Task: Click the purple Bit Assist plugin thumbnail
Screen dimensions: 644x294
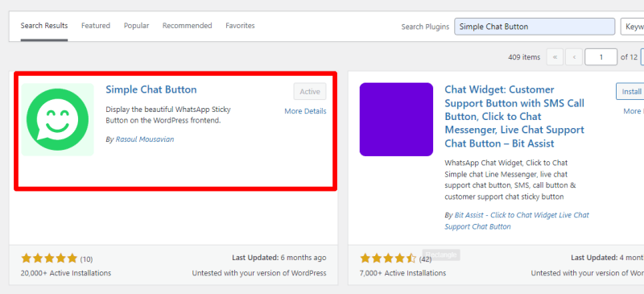Action: click(396, 120)
